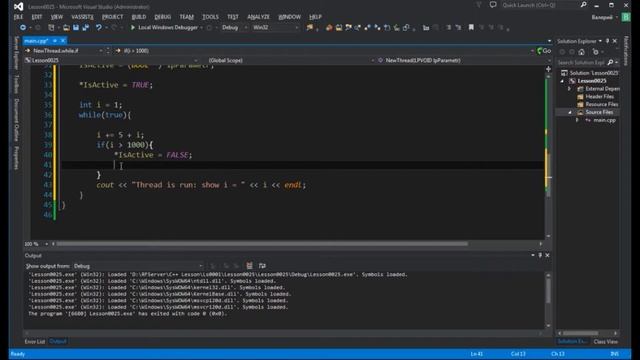The width and height of the screenshot is (640, 360).
Task: Click the Quick Launch magnifier icon
Action: tap(583, 5)
